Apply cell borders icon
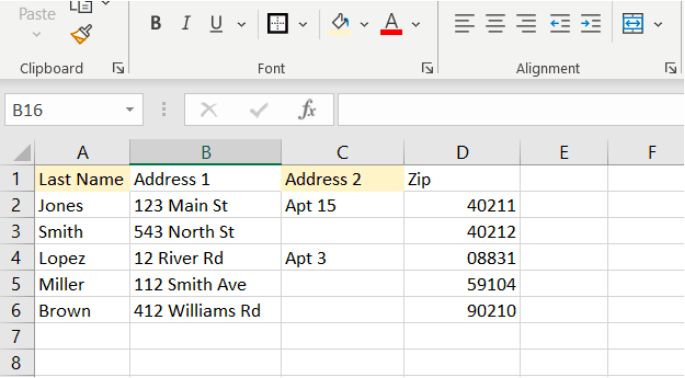Viewport: 685px width, 378px height. pos(277,23)
